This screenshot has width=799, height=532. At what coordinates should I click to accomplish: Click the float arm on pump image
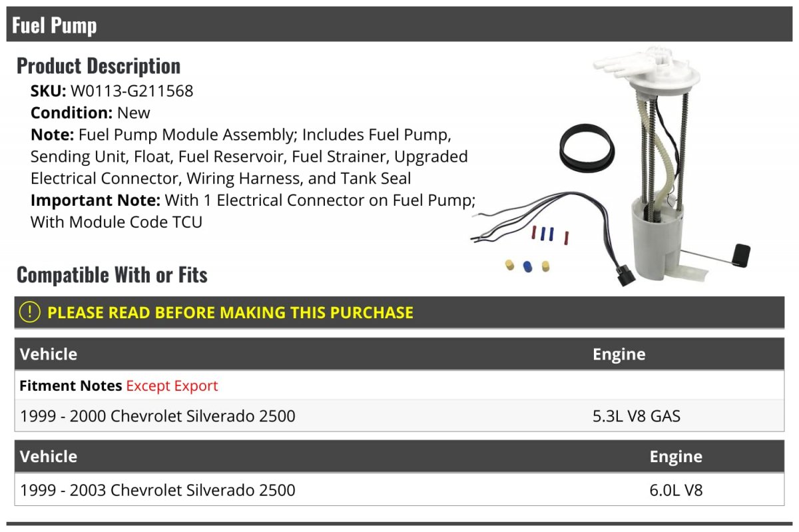tap(716, 254)
